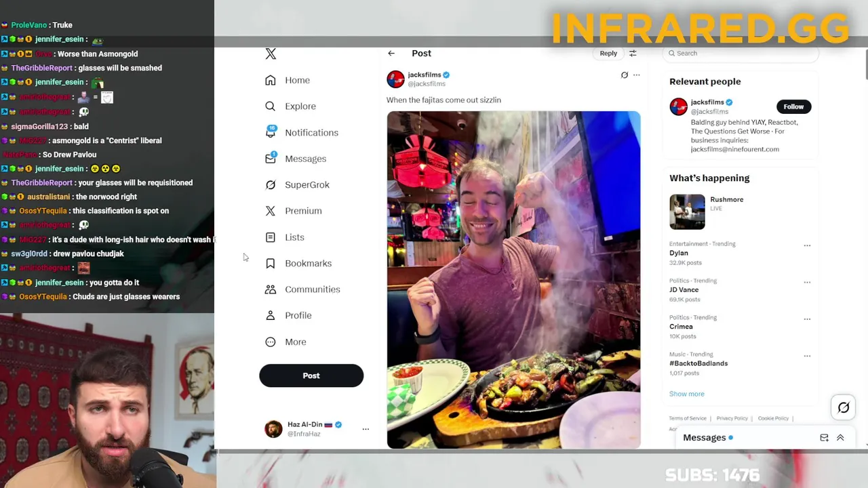Open Cookie Policy link

click(x=773, y=418)
